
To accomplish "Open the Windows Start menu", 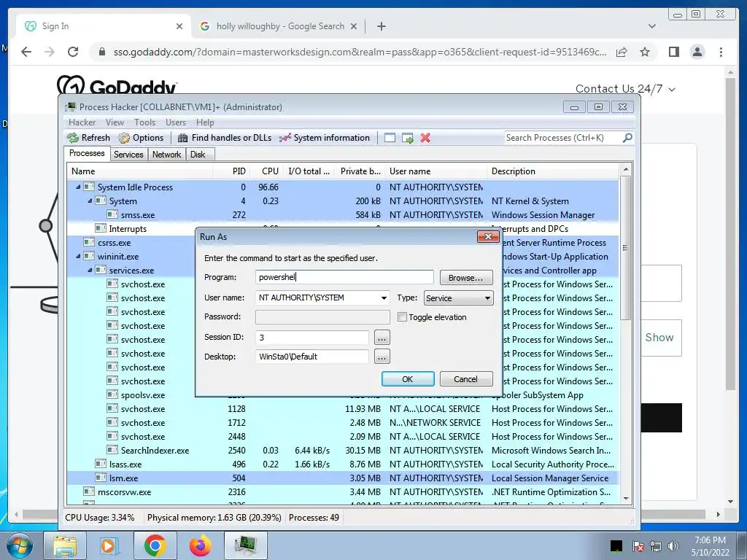I will coord(19,545).
